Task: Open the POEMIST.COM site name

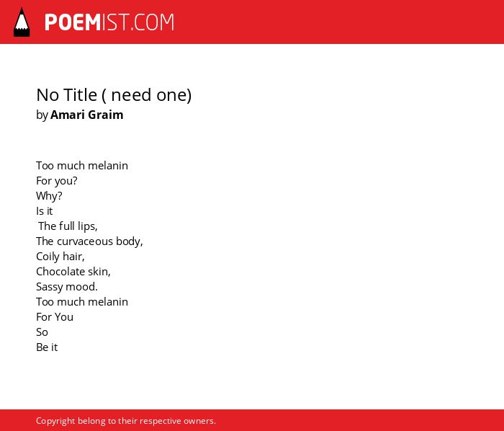Action: point(109,22)
